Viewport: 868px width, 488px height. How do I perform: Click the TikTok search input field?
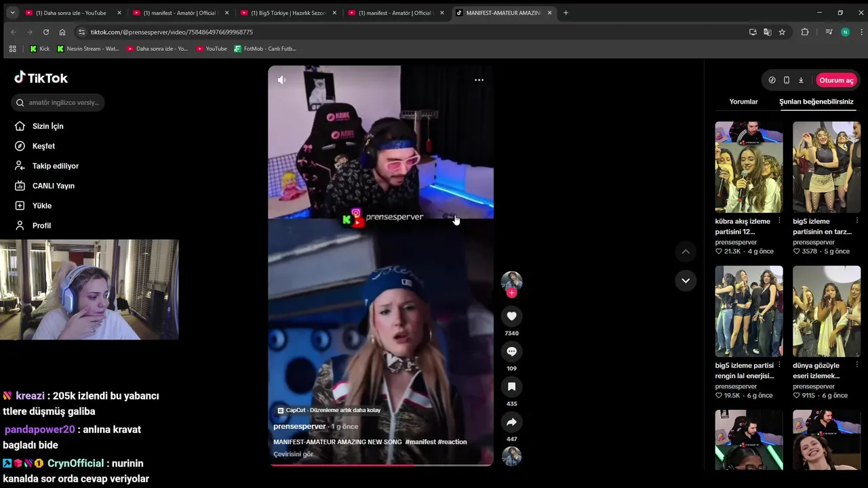[x=58, y=102]
